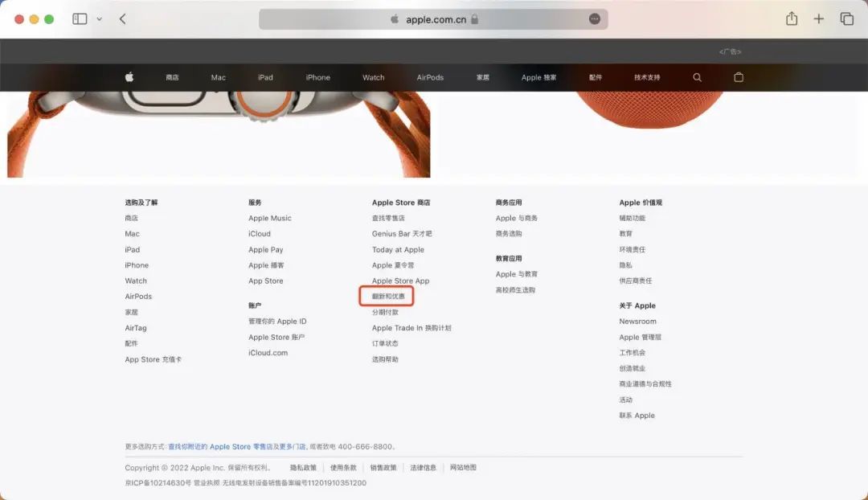Open 家居 in the top navigation
Screen dimensions: 868x500
coord(483,77)
